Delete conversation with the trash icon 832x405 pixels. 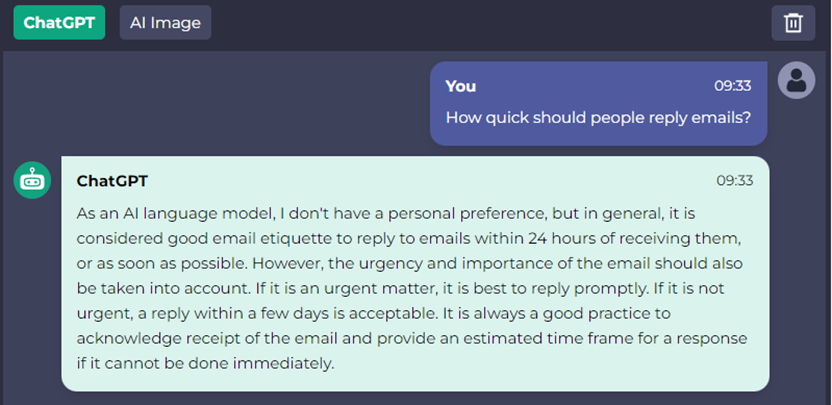point(793,23)
